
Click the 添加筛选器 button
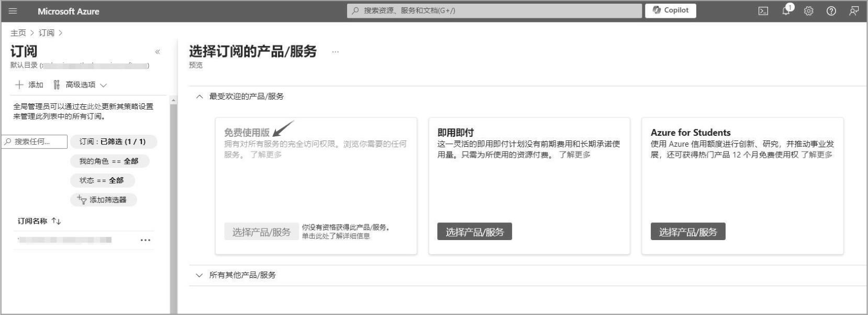[x=103, y=200]
